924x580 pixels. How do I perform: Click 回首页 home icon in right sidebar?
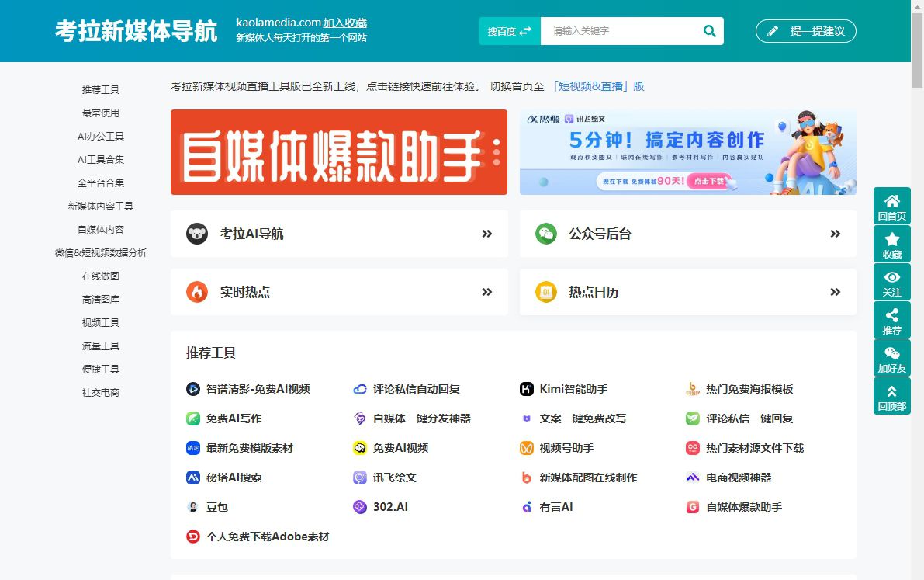pyautogui.click(x=891, y=201)
